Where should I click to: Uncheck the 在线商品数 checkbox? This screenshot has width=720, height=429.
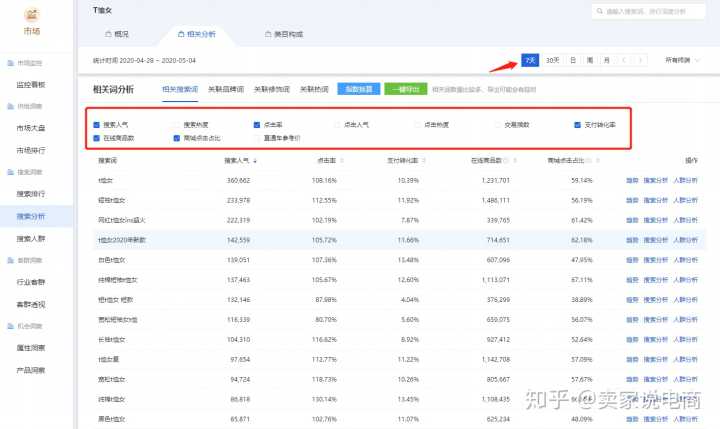pyautogui.click(x=96, y=138)
